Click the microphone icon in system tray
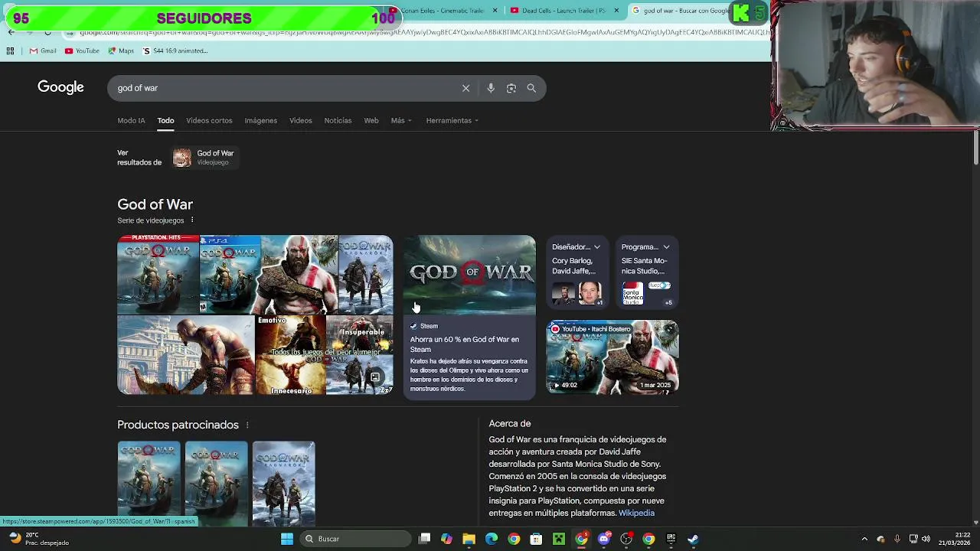Image resolution: width=980 pixels, height=551 pixels. click(x=897, y=539)
